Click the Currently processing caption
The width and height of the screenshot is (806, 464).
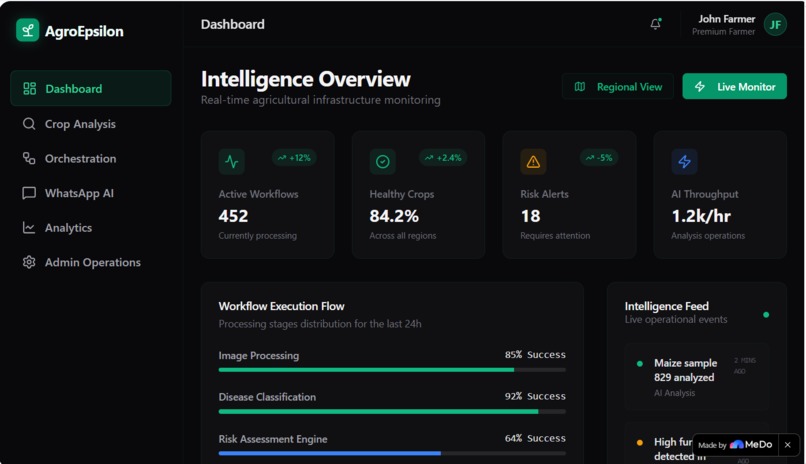pos(258,235)
